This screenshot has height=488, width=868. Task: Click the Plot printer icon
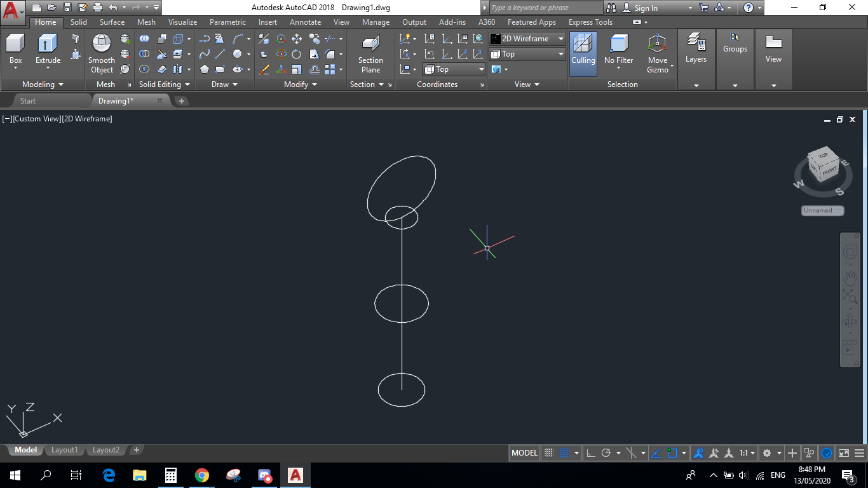[97, 8]
